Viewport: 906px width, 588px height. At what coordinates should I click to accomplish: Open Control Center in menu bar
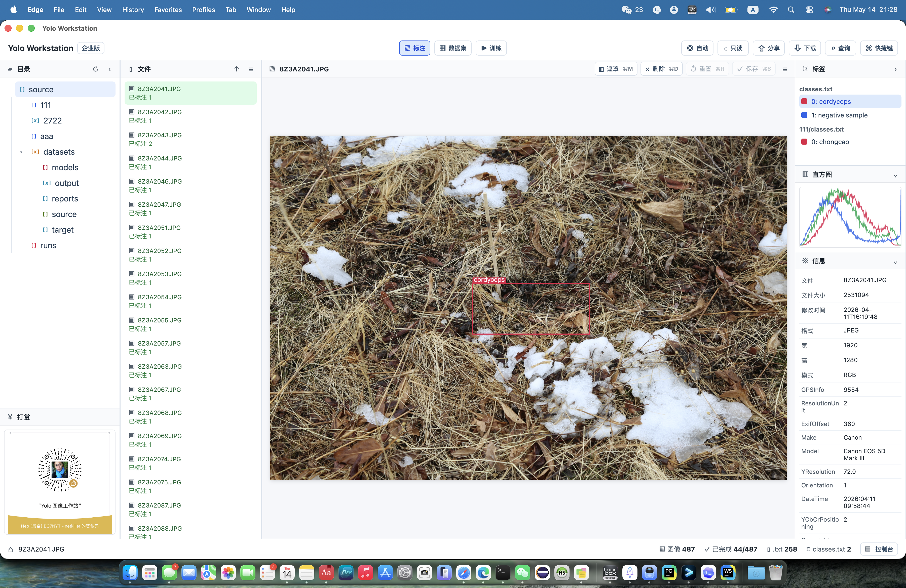tap(809, 10)
